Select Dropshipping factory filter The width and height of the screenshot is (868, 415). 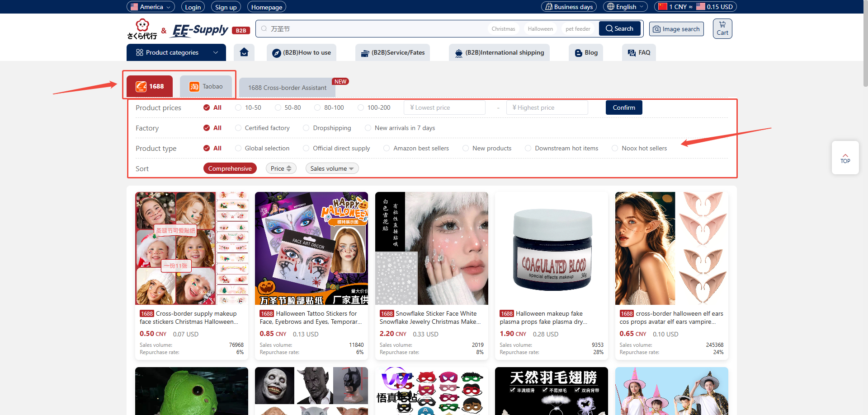coord(327,128)
